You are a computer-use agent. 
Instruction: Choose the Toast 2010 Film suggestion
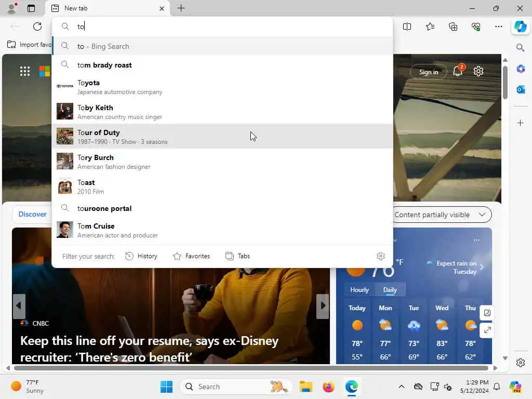[222, 187]
